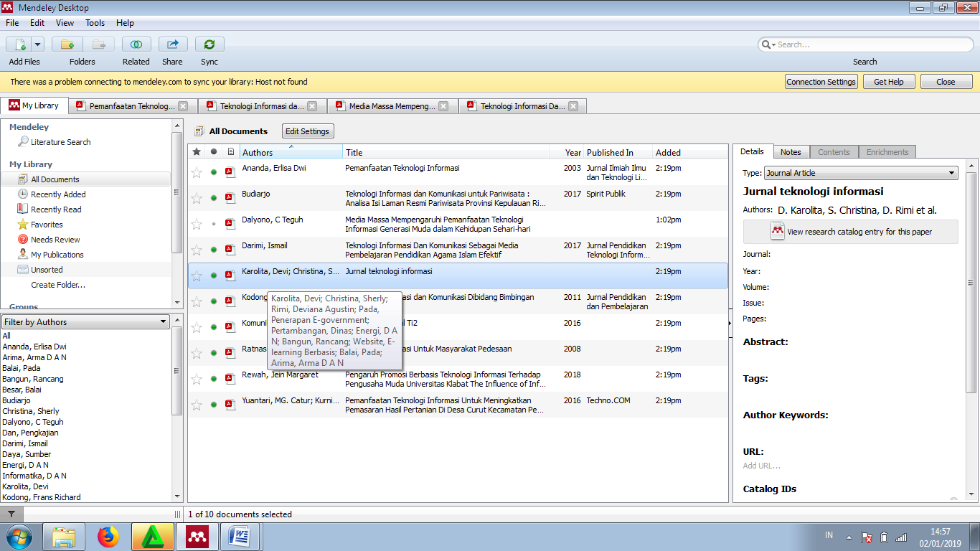Click the Share toolbar icon
Image resolution: width=980 pixels, height=551 pixels.
click(172, 44)
